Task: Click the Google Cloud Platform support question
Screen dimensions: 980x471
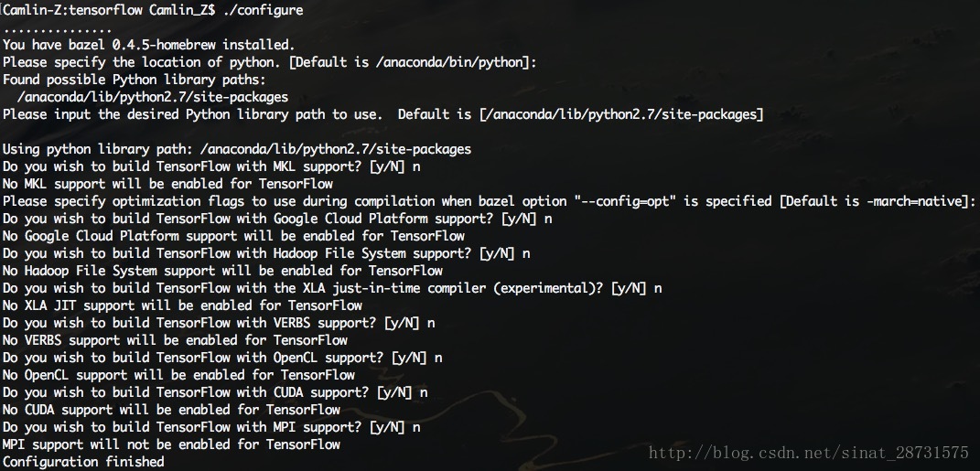Action: click(277, 219)
